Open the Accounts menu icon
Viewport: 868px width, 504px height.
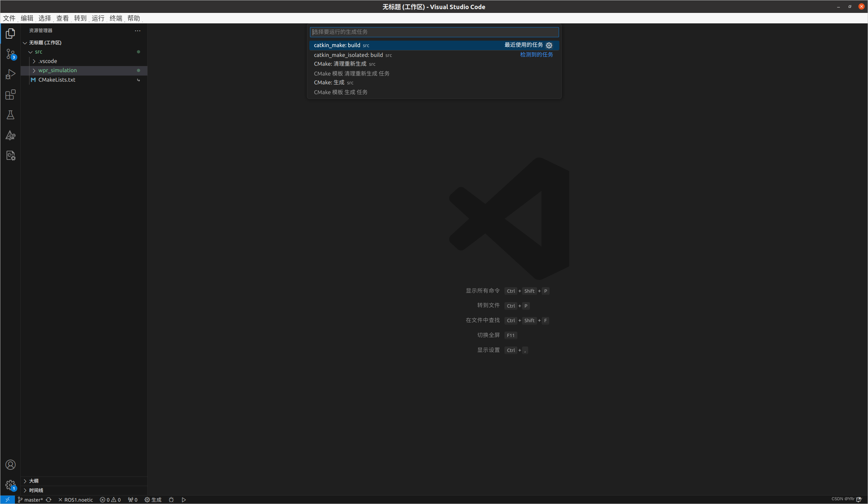click(10, 465)
